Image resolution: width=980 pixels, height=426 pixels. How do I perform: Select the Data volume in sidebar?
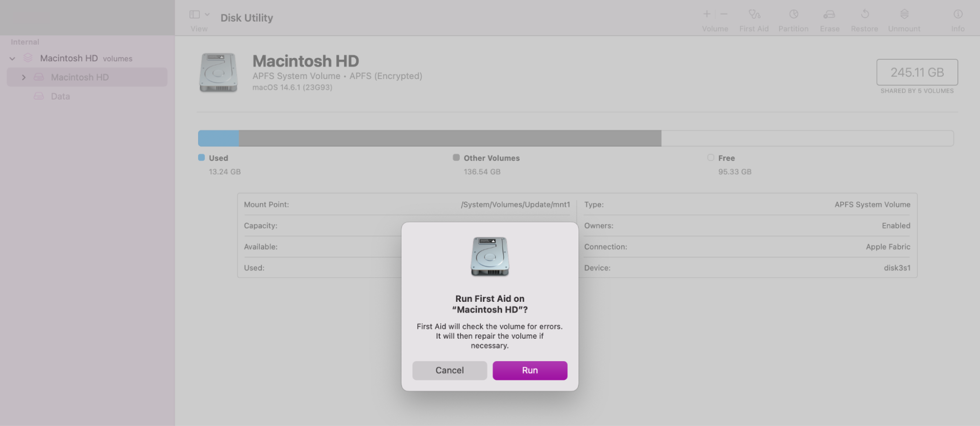[60, 96]
